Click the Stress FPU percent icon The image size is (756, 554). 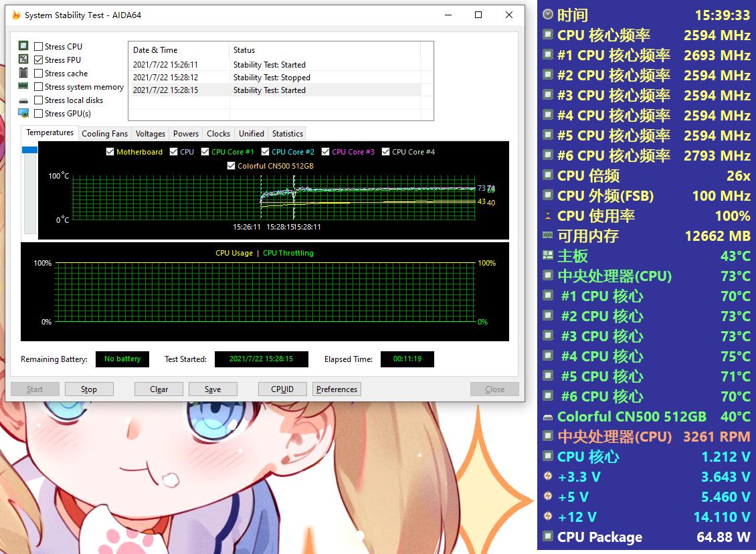(23, 60)
